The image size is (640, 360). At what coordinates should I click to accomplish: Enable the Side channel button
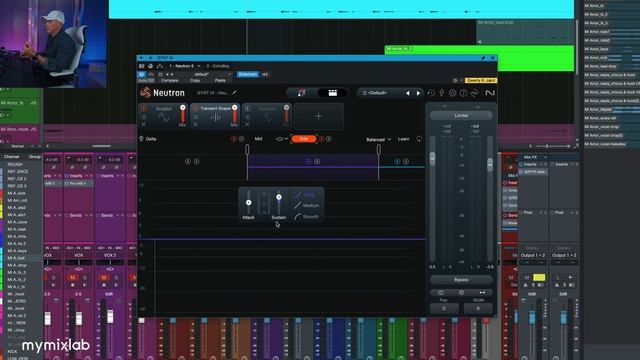(304, 139)
